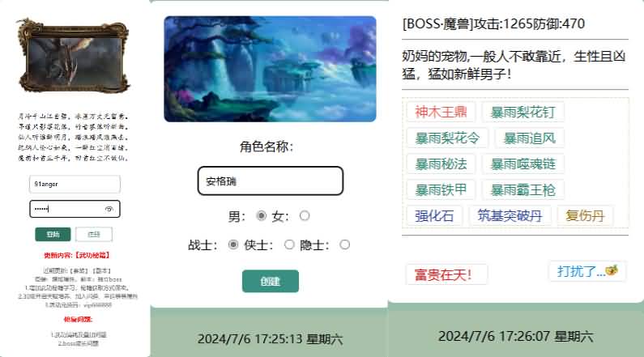Screen dimensions: 644x357
Task: Focus the 91anger username field
Action: pyautogui.click(x=75, y=184)
